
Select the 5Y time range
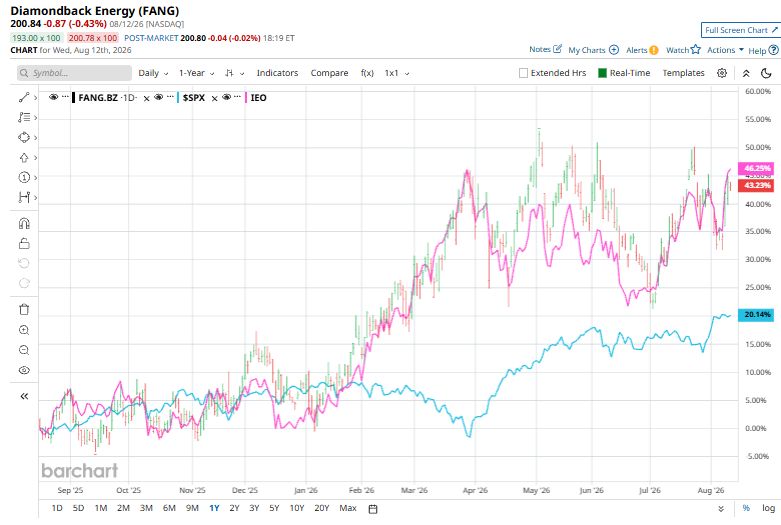(274, 508)
